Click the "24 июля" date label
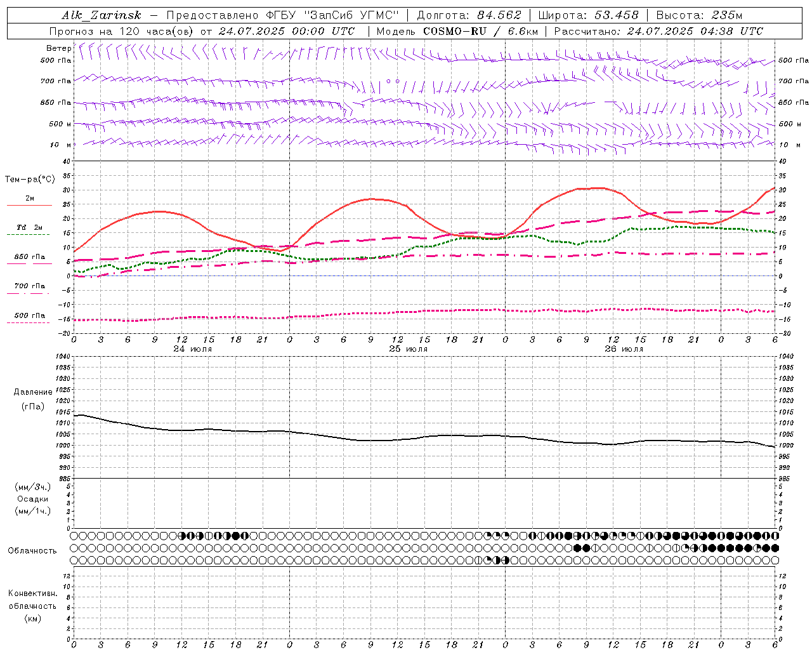812x650 pixels. [x=192, y=349]
